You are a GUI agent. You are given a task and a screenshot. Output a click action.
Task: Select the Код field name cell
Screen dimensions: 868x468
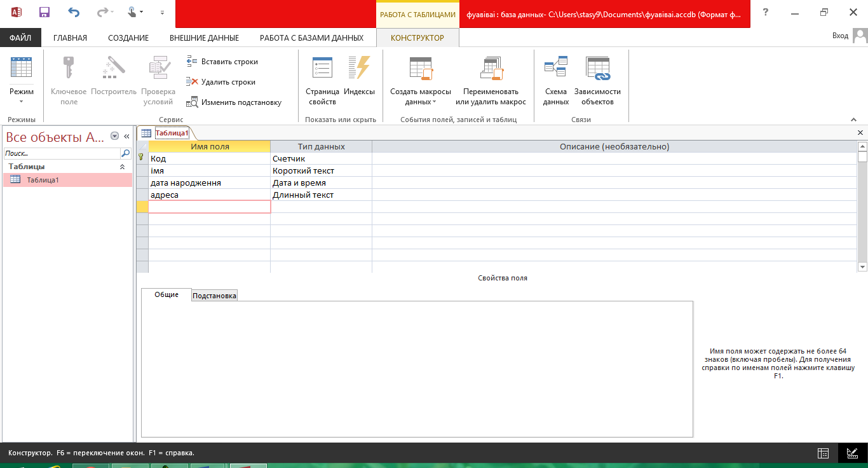pos(210,159)
